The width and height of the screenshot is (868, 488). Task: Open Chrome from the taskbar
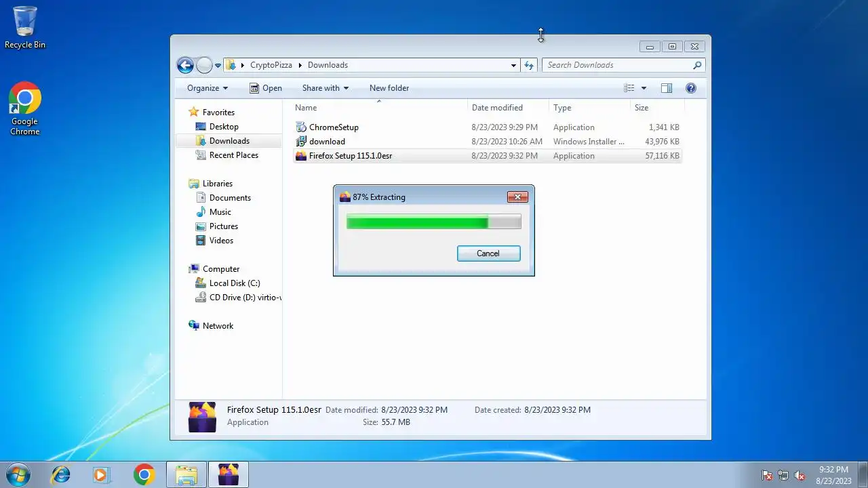coord(144,474)
